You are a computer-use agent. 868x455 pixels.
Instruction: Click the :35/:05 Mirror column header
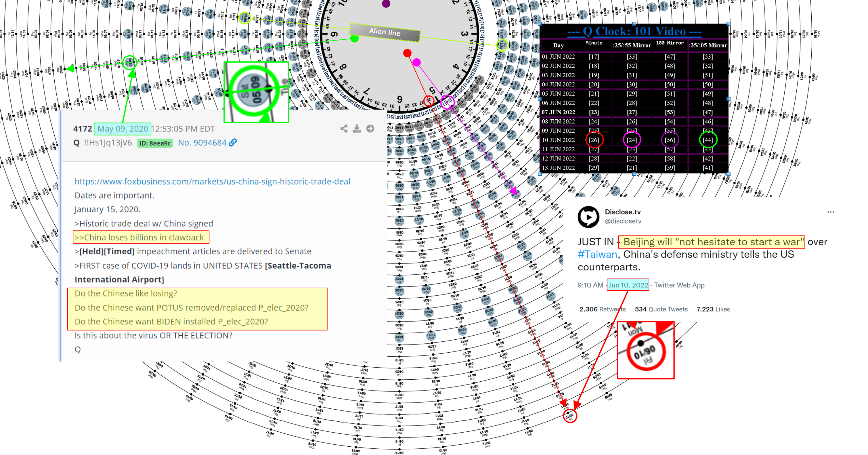click(708, 45)
